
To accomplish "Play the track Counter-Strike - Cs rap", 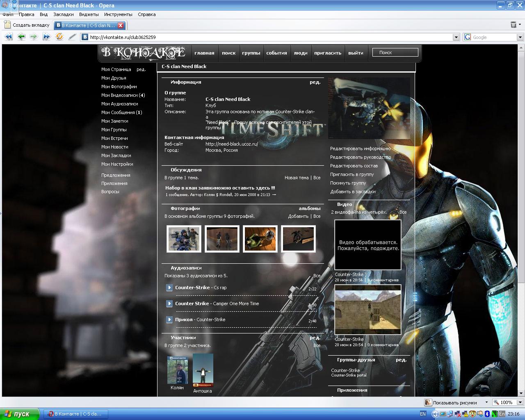I will click(169, 288).
